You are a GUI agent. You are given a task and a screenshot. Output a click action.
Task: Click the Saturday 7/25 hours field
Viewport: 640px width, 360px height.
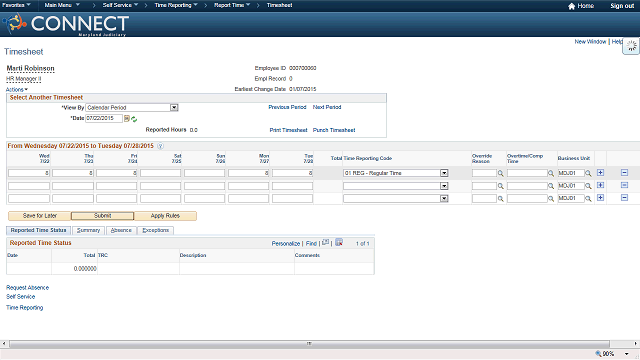pyautogui.click(x=160, y=173)
